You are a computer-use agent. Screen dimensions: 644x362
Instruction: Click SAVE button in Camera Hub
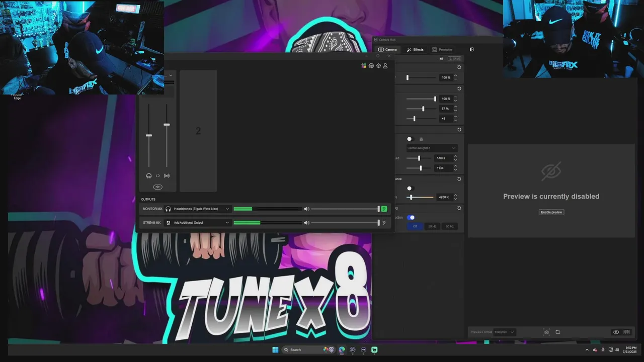(454, 59)
